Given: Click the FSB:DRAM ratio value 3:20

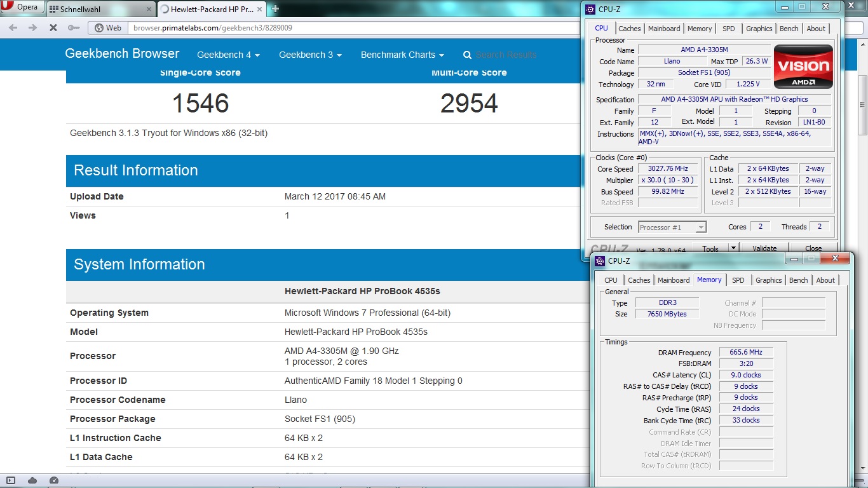Looking at the screenshot, I should pos(746,363).
